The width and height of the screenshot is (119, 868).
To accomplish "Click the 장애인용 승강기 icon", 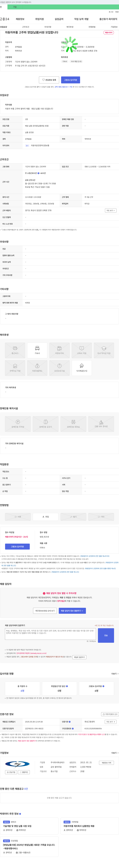I will 45,424.
